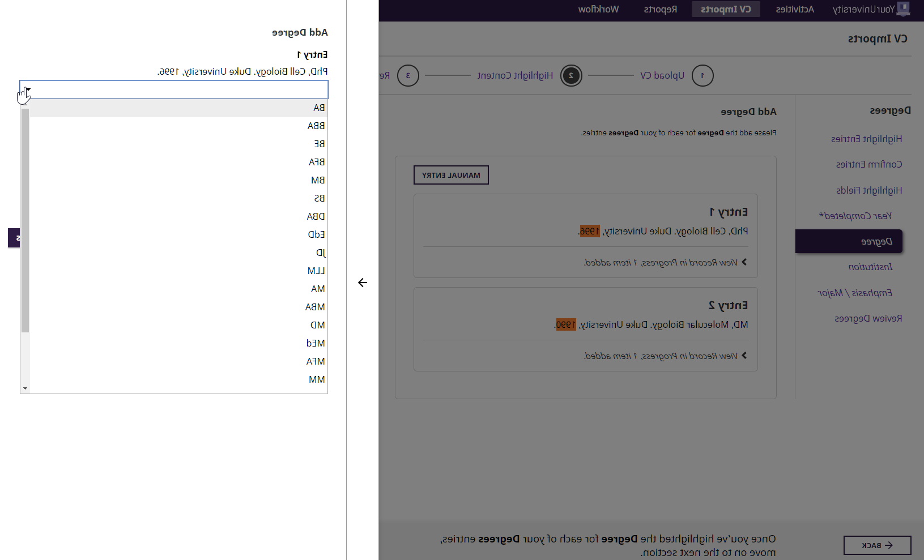This screenshot has width=924, height=560.
Task: Click highlighted year 1996 in Entry 1
Action: tap(589, 231)
